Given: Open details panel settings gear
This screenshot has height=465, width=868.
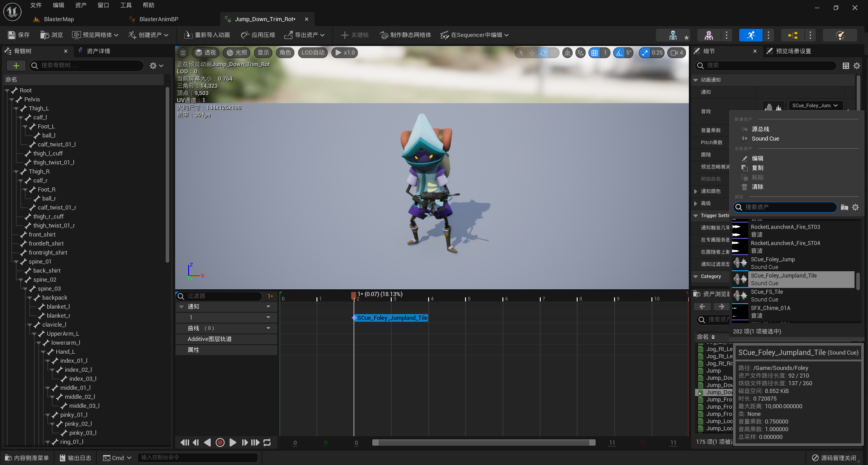Looking at the screenshot, I should [857, 66].
